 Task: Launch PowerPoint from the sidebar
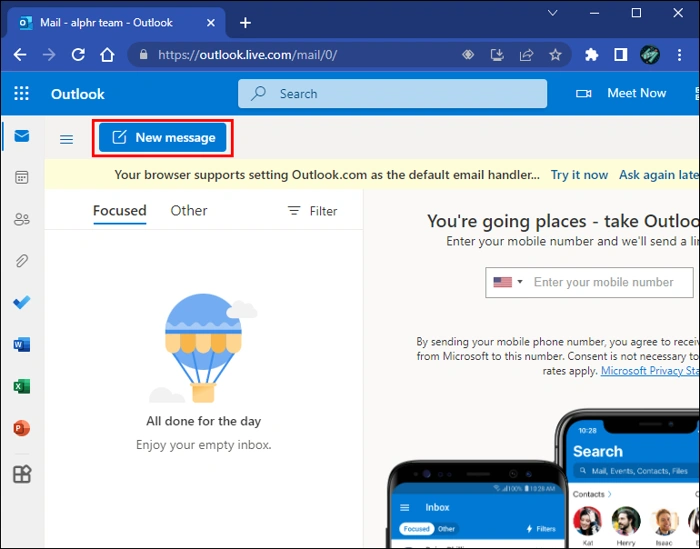click(21, 428)
